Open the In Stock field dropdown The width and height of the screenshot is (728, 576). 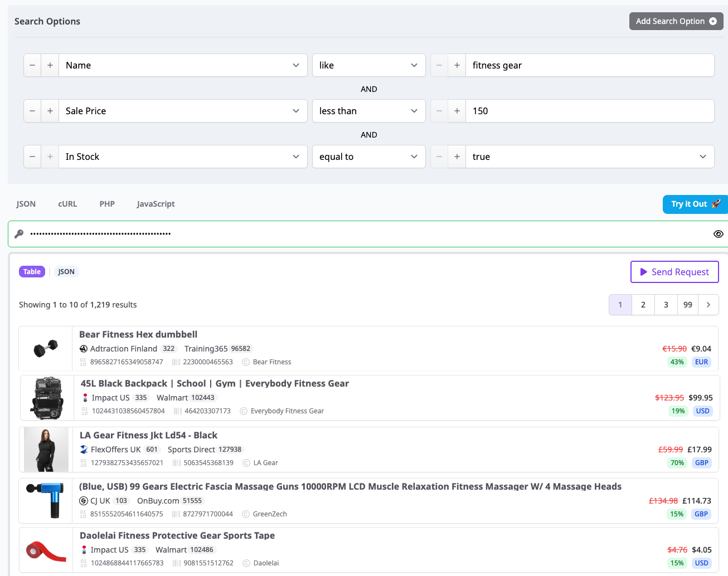[183, 157]
